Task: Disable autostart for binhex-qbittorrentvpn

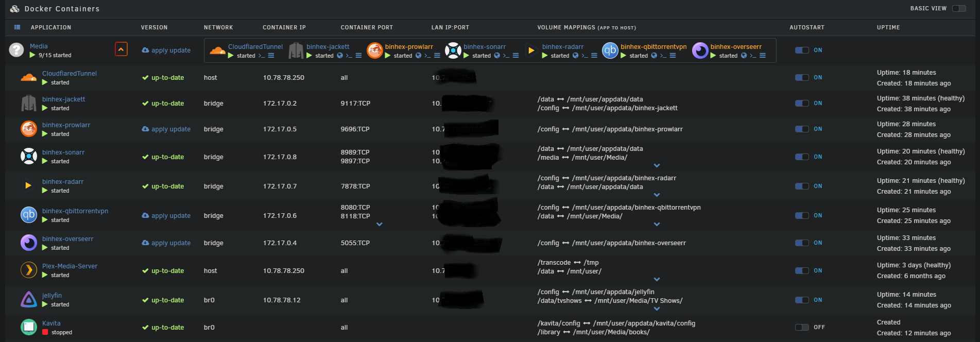Action: tap(802, 215)
